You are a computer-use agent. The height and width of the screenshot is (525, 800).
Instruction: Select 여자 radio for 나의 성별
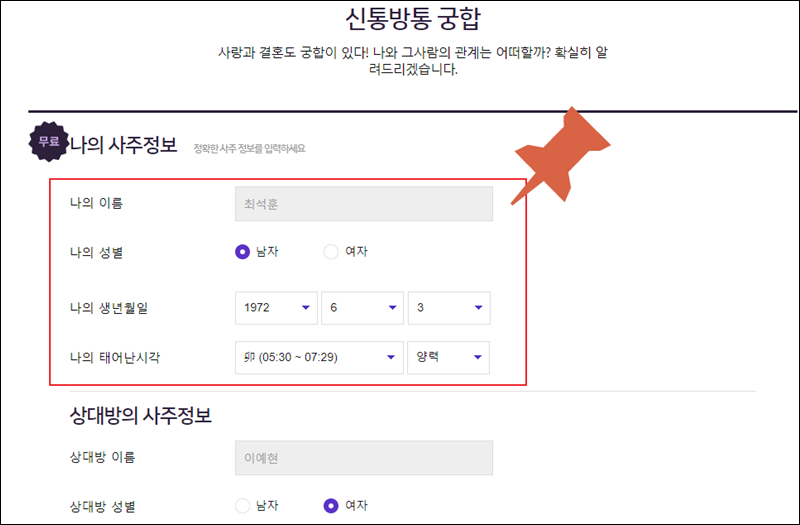point(331,252)
